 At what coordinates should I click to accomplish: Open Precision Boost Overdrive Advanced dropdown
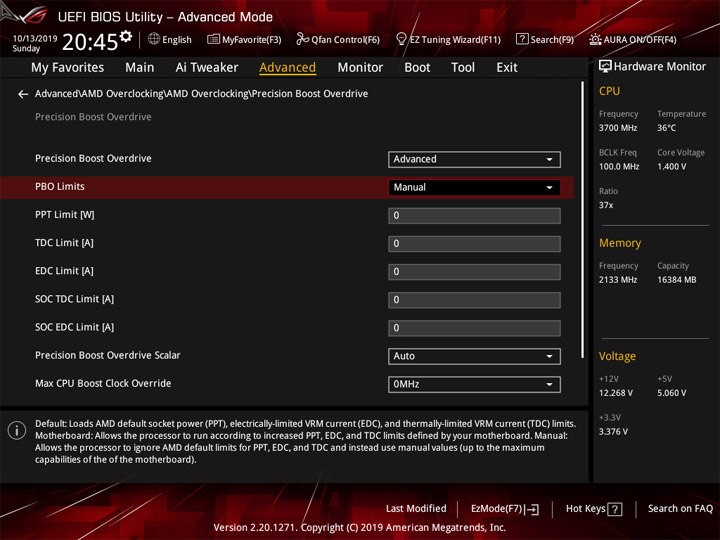pos(474,159)
